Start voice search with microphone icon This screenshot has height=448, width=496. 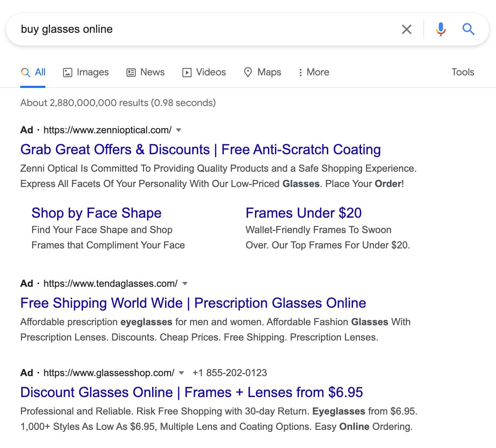pos(441,29)
